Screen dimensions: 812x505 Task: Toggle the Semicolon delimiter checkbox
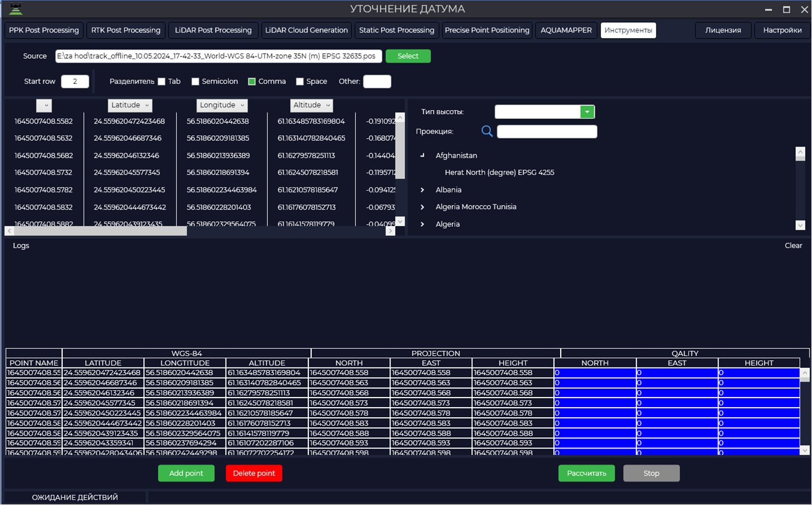coord(195,82)
